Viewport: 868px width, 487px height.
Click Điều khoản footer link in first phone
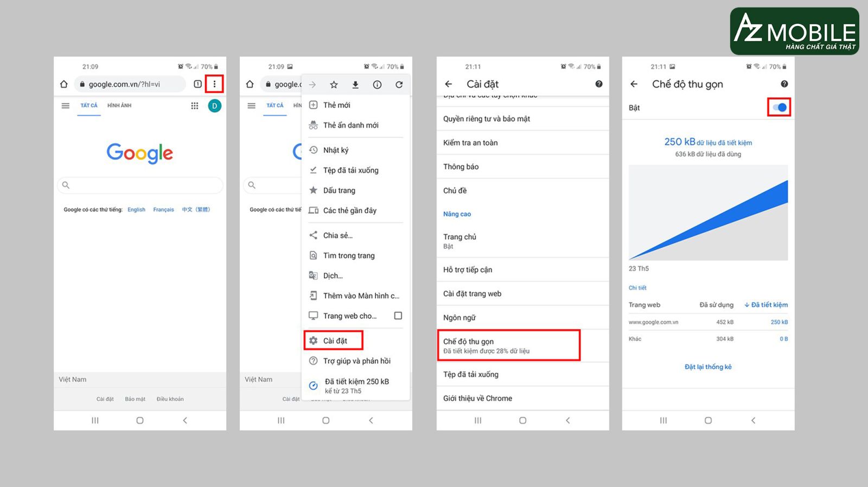point(170,399)
